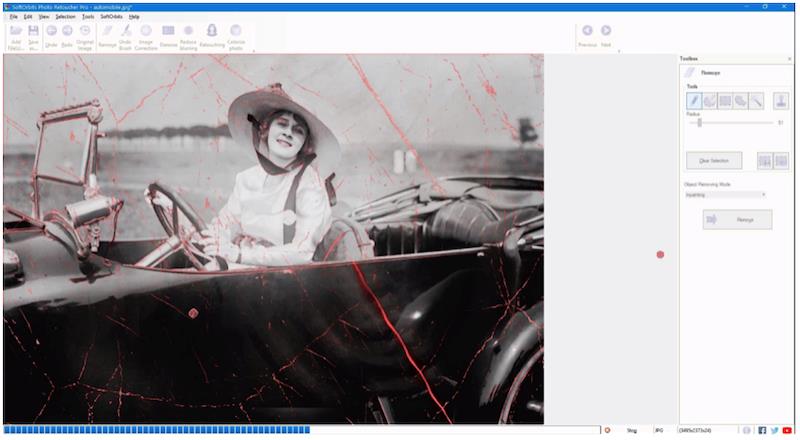Select the rectangle selection tool in Toolbox

point(725,101)
